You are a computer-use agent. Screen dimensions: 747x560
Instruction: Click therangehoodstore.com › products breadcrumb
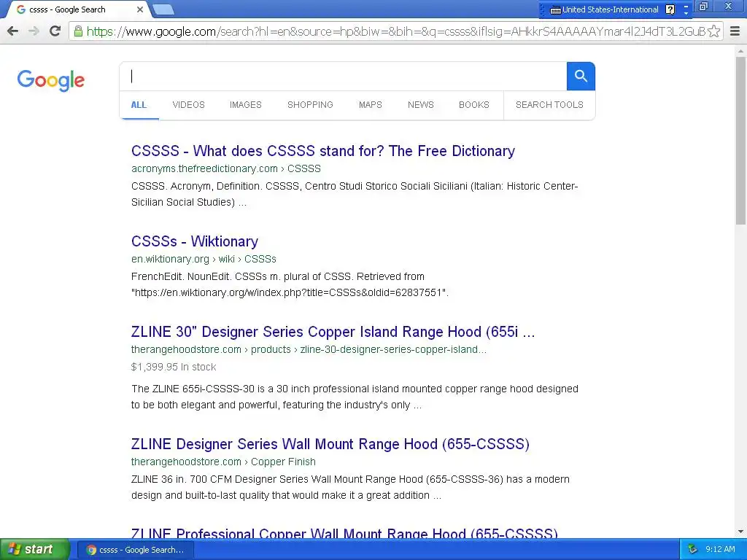pos(309,349)
